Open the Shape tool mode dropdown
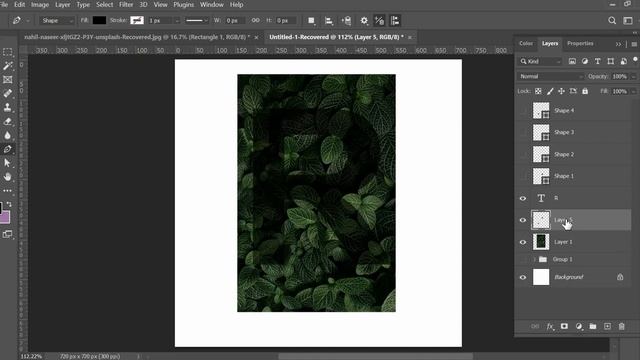This screenshot has height=360, width=640. pos(57,20)
